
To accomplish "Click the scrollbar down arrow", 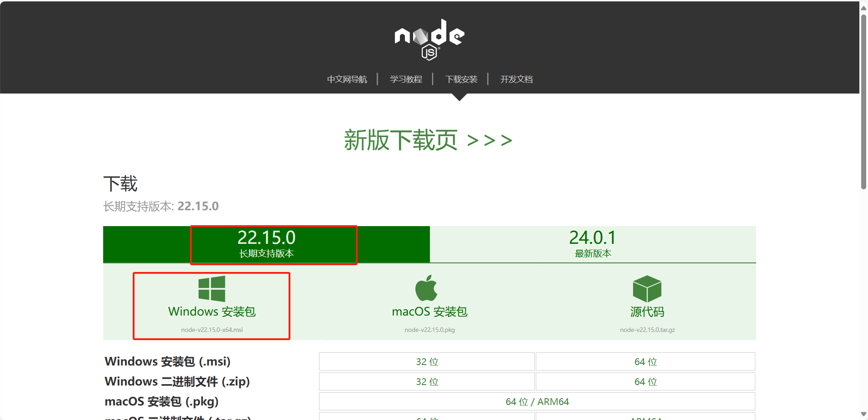I will click(x=863, y=414).
